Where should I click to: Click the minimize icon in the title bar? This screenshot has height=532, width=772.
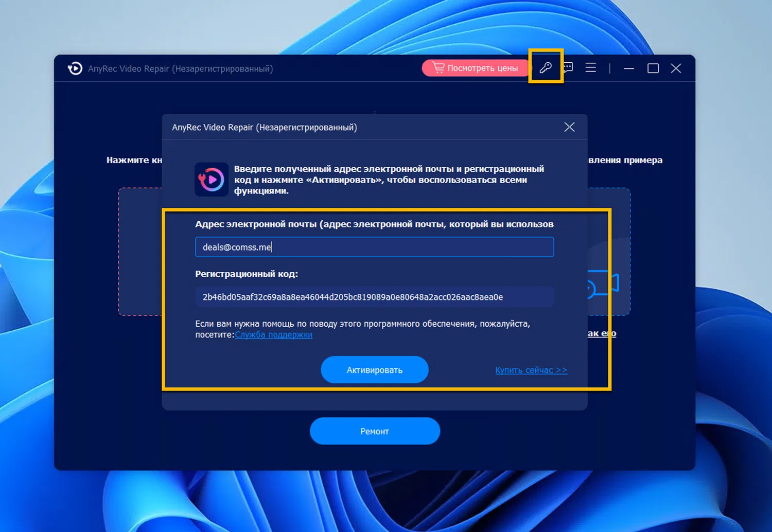(x=629, y=67)
